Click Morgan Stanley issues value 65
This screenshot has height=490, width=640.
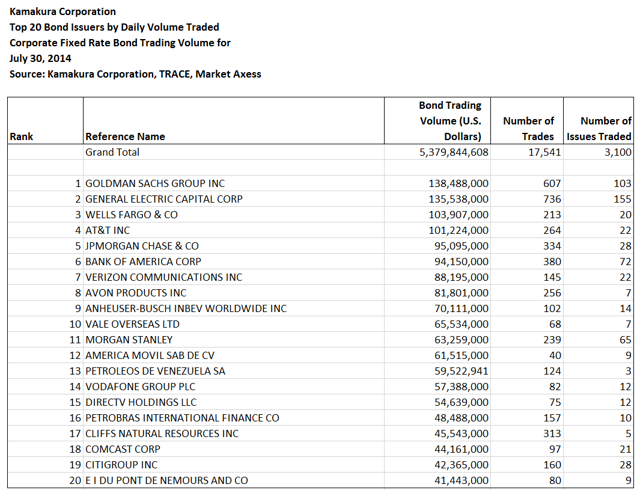[625, 340]
